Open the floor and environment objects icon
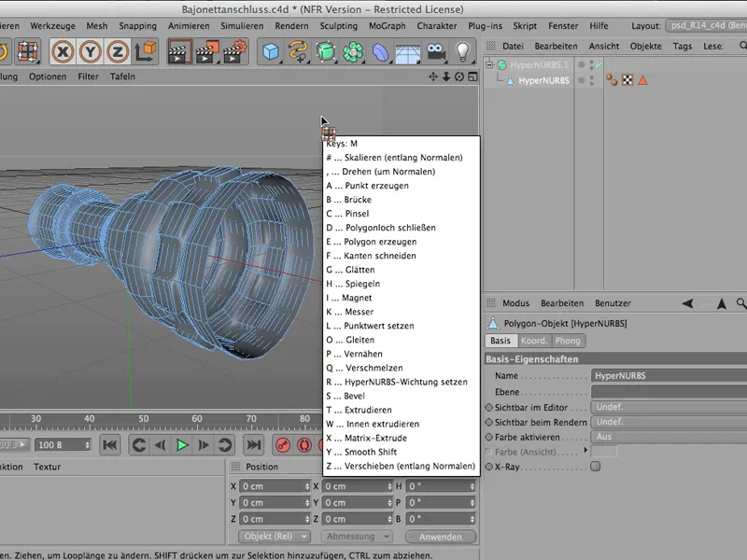747x560 pixels. [x=408, y=52]
